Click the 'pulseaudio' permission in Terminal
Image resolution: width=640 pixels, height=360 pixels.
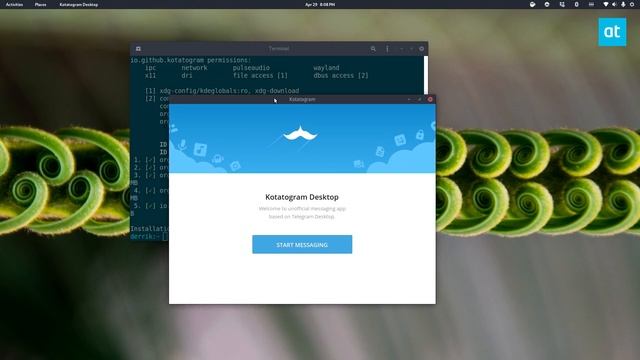(x=251, y=68)
